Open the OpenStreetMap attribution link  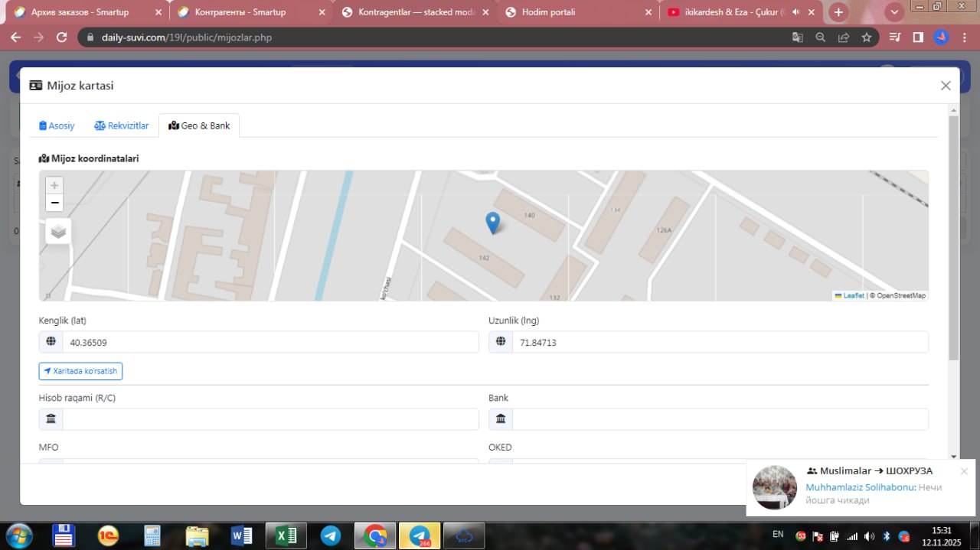[x=900, y=295]
